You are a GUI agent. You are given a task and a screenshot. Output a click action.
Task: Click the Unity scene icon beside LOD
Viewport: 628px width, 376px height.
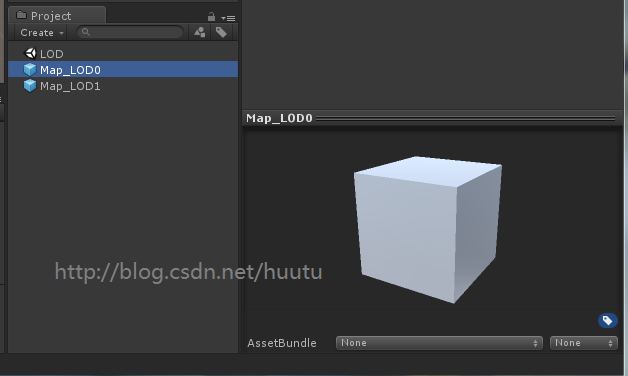click(x=30, y=53)
